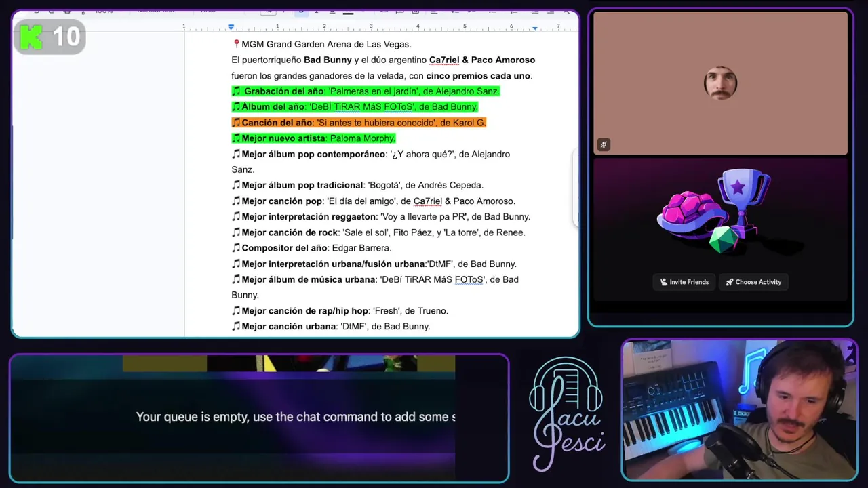Click the green Kick logo viewer counter
This screenshot has height=488, width=868.
pos(50,37)
